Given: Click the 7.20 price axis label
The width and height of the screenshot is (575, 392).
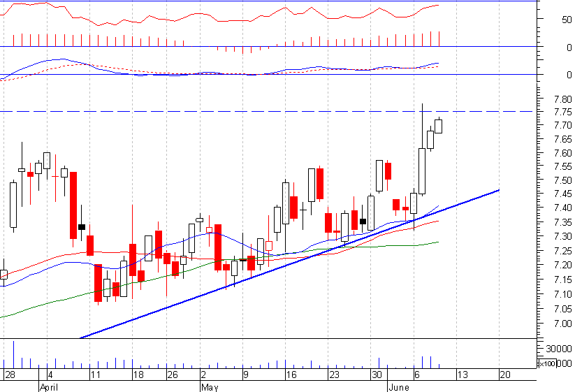Looking at the screenshot, I should [x=562, y=265].
